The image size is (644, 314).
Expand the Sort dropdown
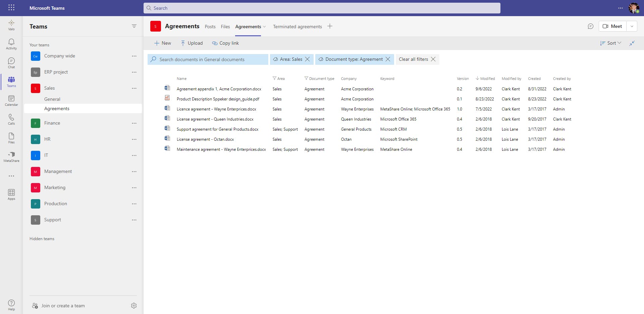pyautogui.click(x=611, y=43)
